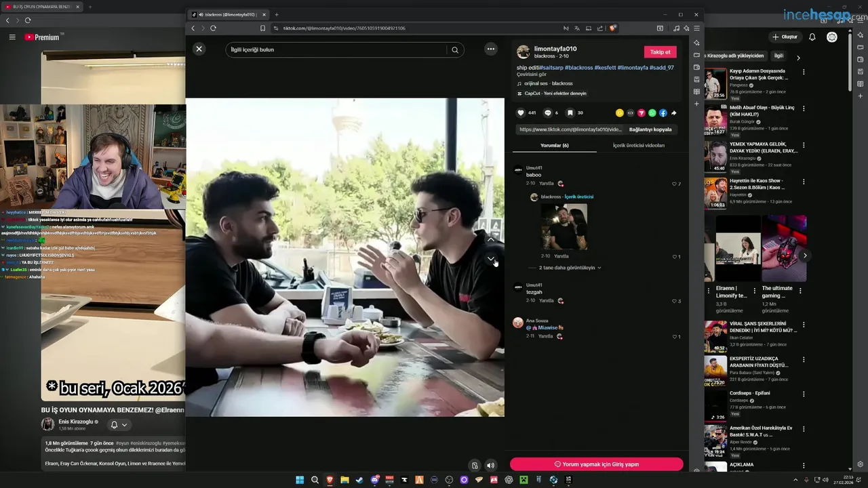868x488 pixels.
Task: Open comments via the speech bubble icon
Action: (548, 113)
